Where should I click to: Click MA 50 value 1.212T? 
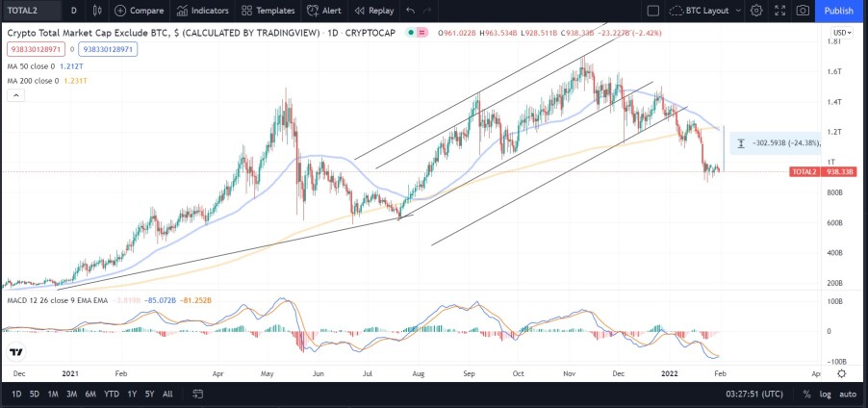[71, 66]
